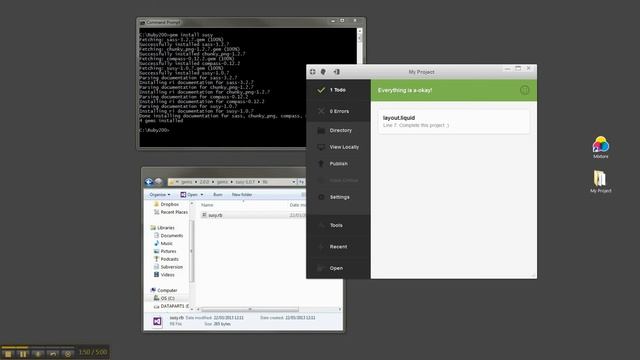Select Recent Places in Explorer navigation pane
640x360 pixels.
171,212
